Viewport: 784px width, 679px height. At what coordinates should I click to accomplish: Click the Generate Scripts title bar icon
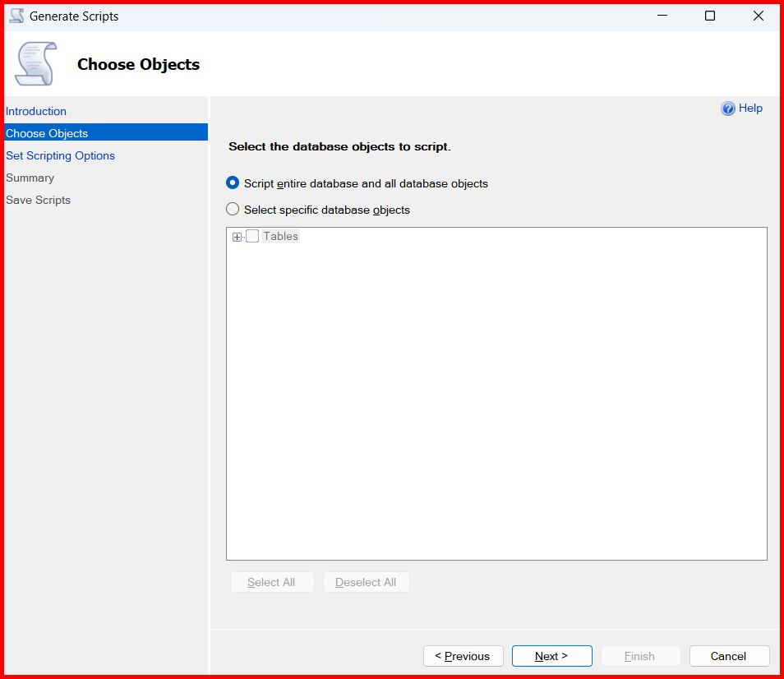(x=16, y=16)
